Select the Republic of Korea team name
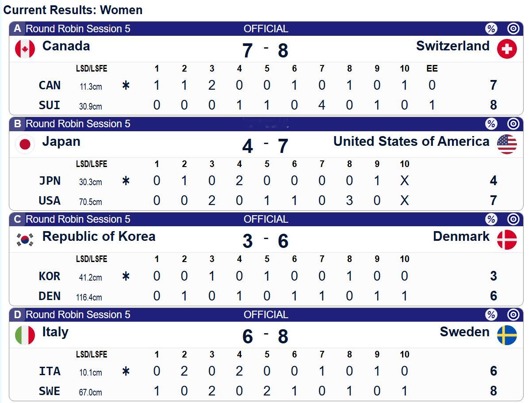The image size is (532, 403). (99, 236)
